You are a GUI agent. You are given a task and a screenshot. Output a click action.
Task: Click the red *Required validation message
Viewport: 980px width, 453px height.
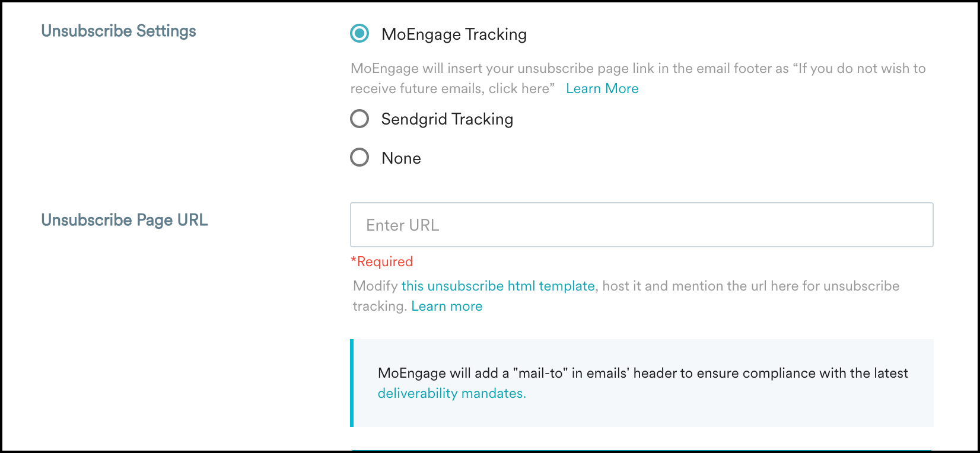click(x=382, y=261)
